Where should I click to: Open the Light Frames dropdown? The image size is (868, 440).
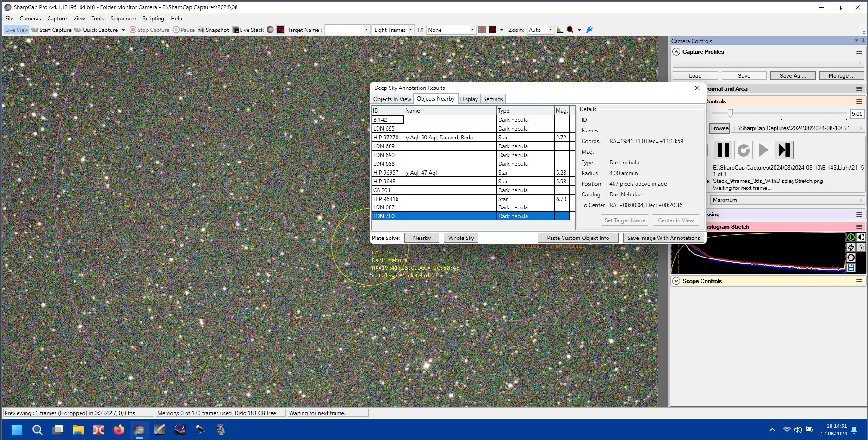click(410, 30)
